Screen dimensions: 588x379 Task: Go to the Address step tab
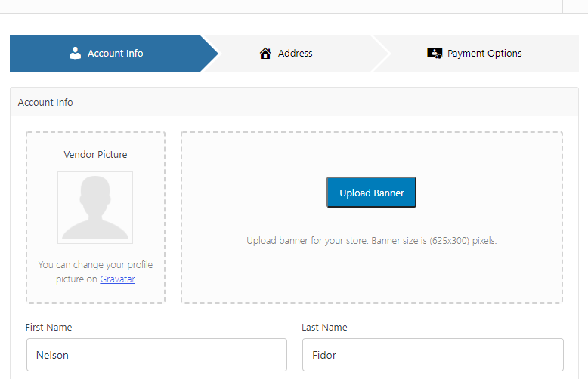click(296, 54)
